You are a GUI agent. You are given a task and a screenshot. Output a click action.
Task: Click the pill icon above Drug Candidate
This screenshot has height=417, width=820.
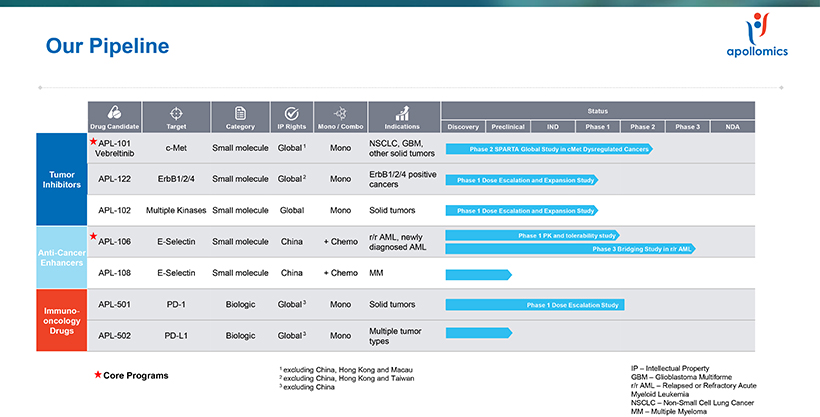point(114,113)
